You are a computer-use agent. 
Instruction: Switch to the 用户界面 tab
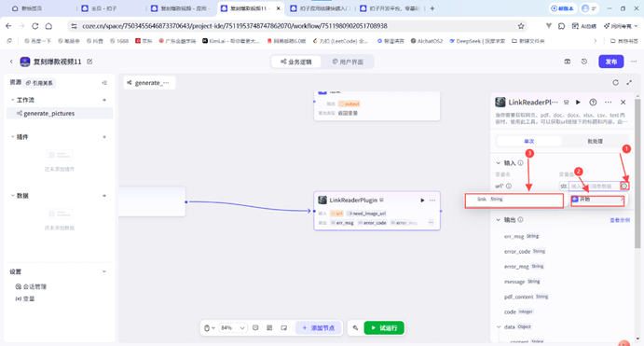pos(348,62)
